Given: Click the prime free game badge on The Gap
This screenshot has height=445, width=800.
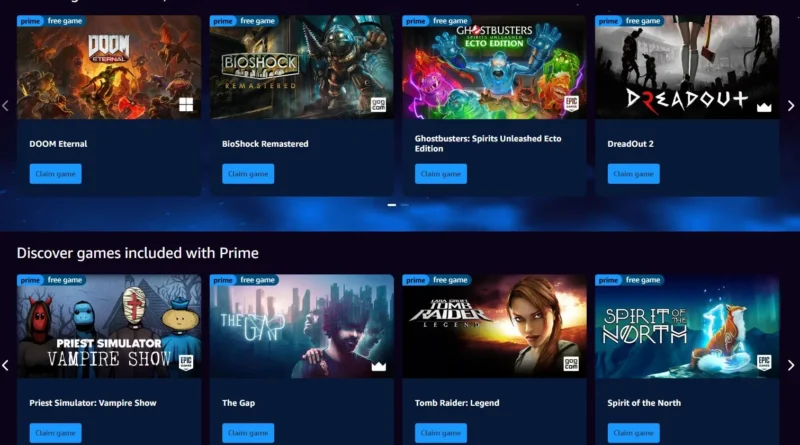Looking at the screenshot, I should tap(244, 280).
